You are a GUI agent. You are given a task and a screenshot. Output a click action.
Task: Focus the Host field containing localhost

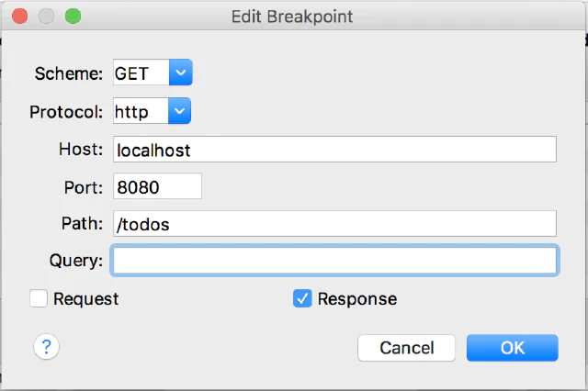pos(334,150)
